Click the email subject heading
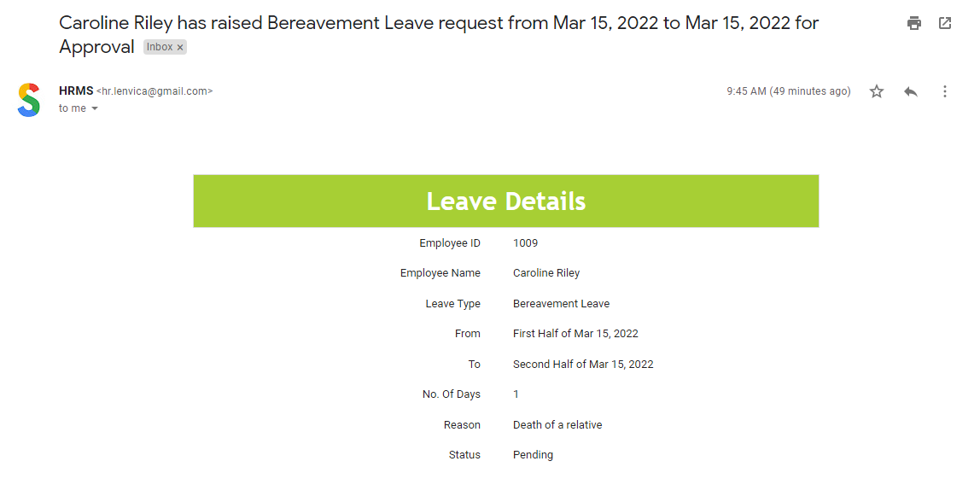Image resolution: width=980 pixels, height=502 pixels. [x=439, y=35]
